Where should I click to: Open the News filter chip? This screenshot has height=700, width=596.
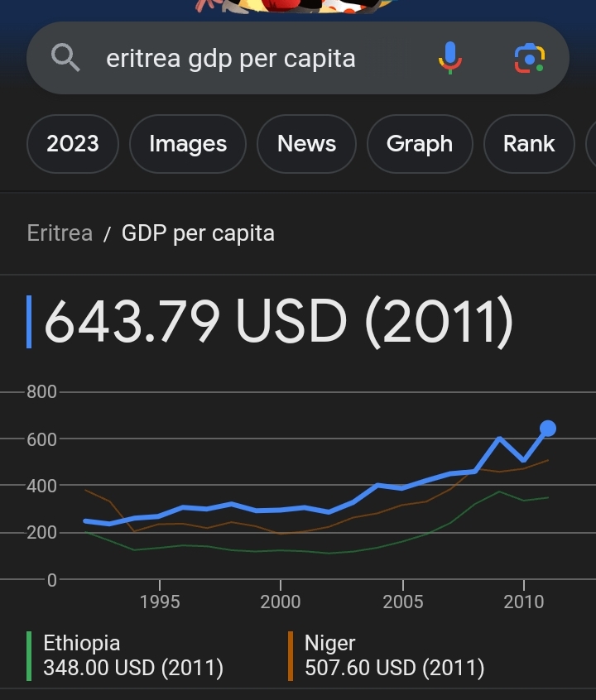coord(306,144)
